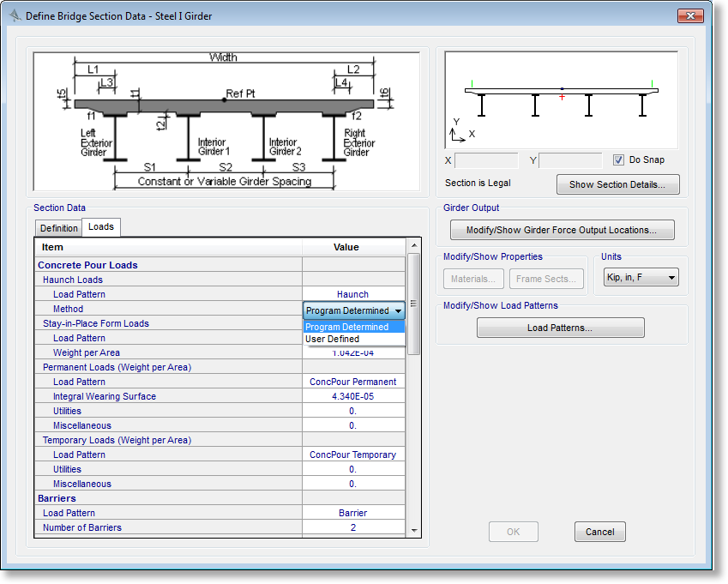Close the Define Bridge Section Data dialog
This screenshot has height=584, width=728.
point(691,15)
